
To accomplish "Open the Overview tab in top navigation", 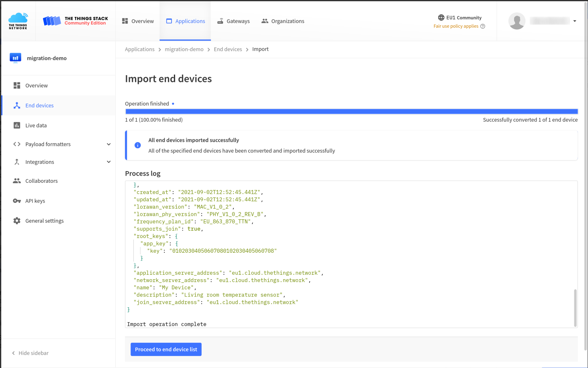I will [138, 21].
